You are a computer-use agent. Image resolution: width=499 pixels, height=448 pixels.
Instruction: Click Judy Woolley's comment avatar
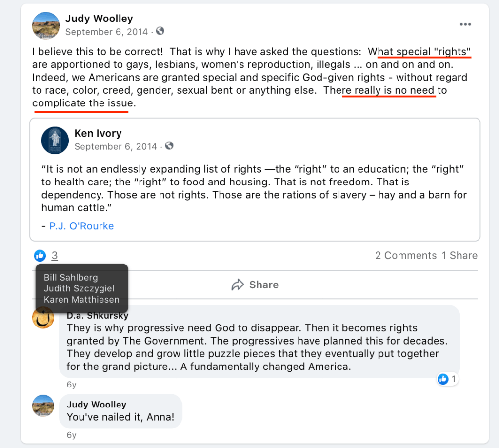(x=43, y=406)
